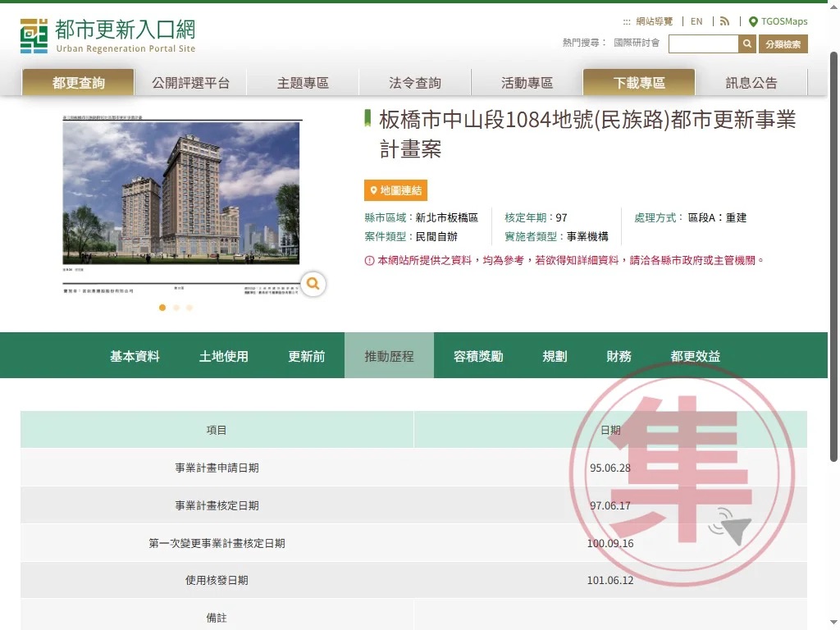Click the 地圖連結 map link button
The height and width of the screenshot is (630, 840).
[395, 190]
